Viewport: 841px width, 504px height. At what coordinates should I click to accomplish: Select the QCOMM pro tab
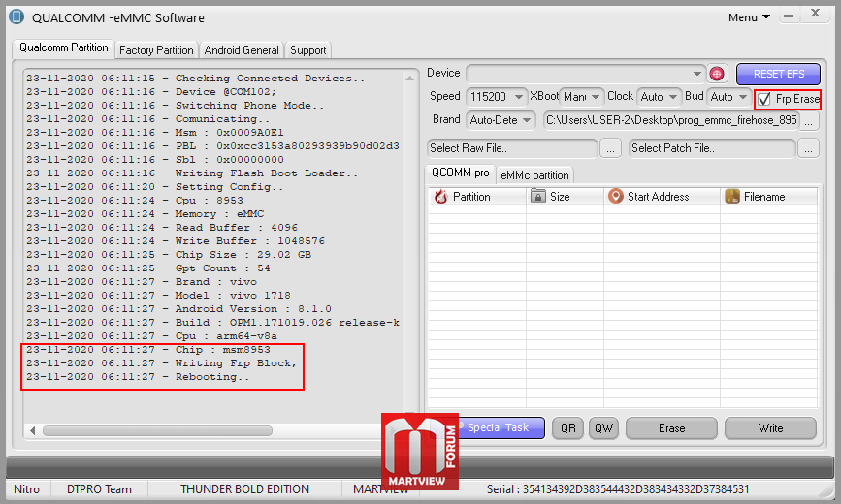(460, 173)
